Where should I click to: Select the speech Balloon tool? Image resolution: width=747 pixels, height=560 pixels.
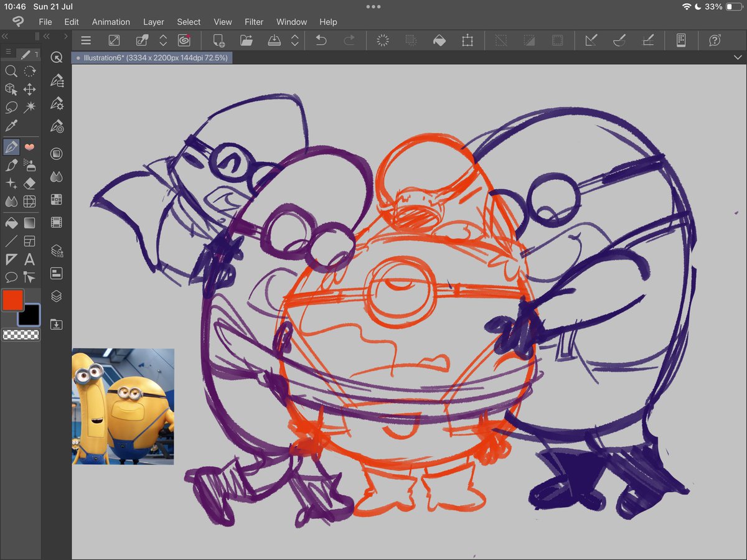(x=11, y=278)
